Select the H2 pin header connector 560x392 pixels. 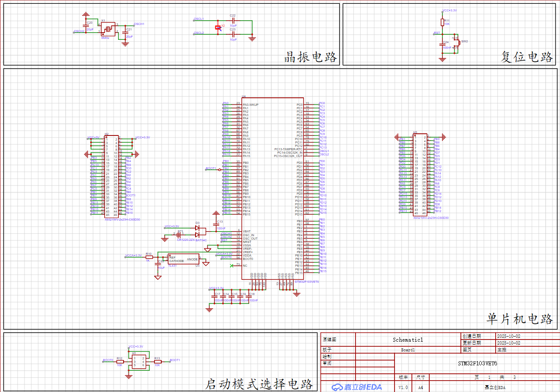point(111,177)
